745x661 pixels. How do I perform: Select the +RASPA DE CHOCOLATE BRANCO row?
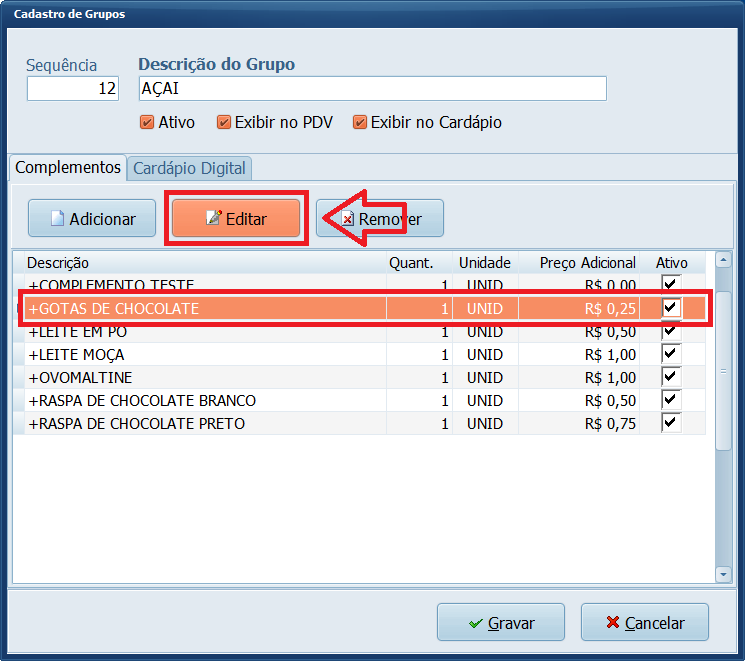200,400
